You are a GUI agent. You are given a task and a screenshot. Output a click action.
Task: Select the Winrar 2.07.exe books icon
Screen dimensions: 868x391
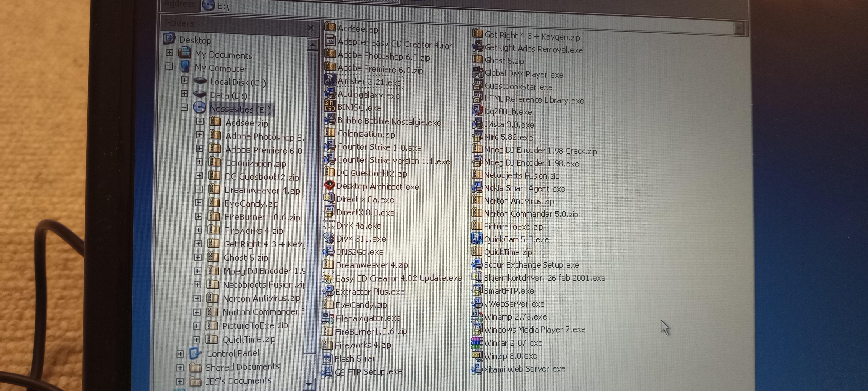(477, 342)
